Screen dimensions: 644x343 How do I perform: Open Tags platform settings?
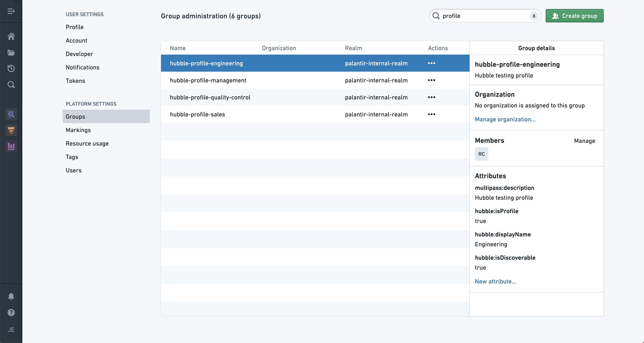pyautogui.click(x=72, y=157)
